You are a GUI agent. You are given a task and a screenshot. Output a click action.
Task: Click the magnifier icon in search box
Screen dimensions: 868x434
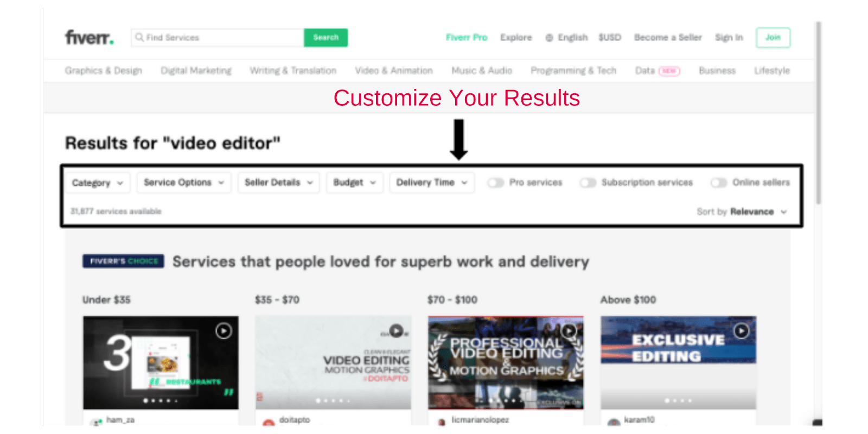[139, 37]
